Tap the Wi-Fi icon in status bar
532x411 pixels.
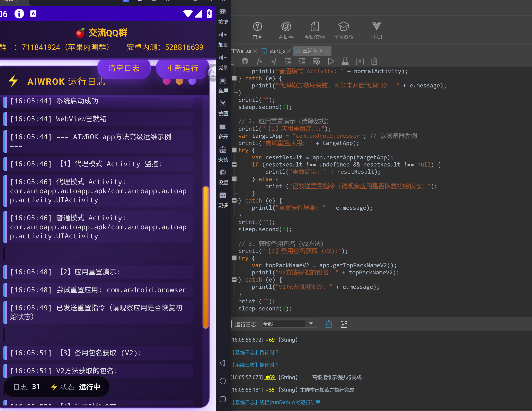point(188,13)
